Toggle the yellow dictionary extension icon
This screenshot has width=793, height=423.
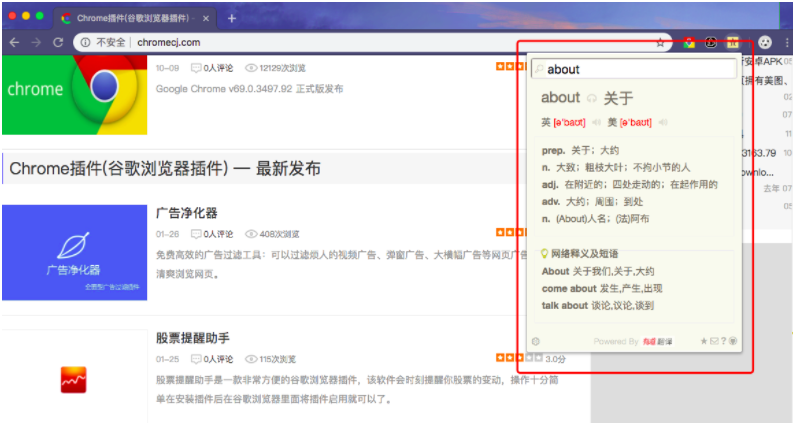pos(732,43)
